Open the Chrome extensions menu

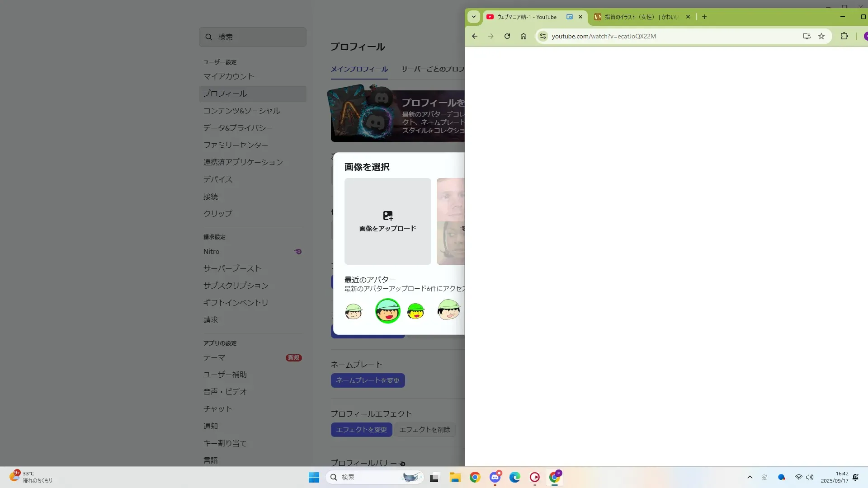(844, 36)
